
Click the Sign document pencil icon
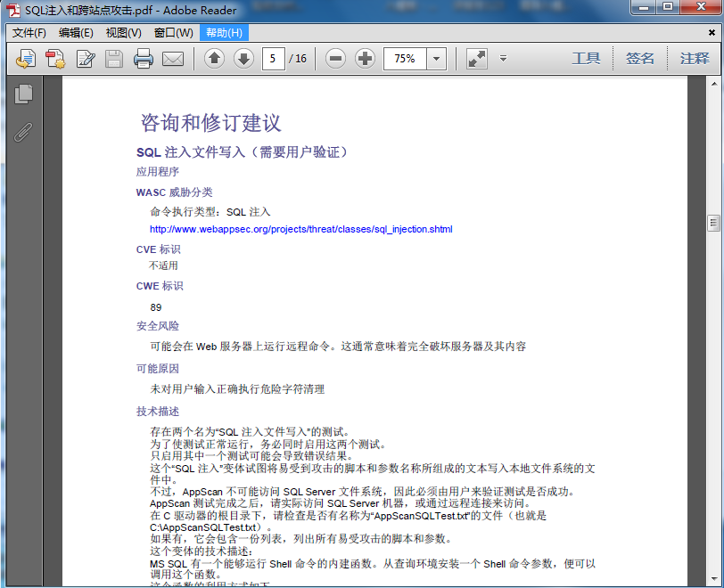point(86,59)
